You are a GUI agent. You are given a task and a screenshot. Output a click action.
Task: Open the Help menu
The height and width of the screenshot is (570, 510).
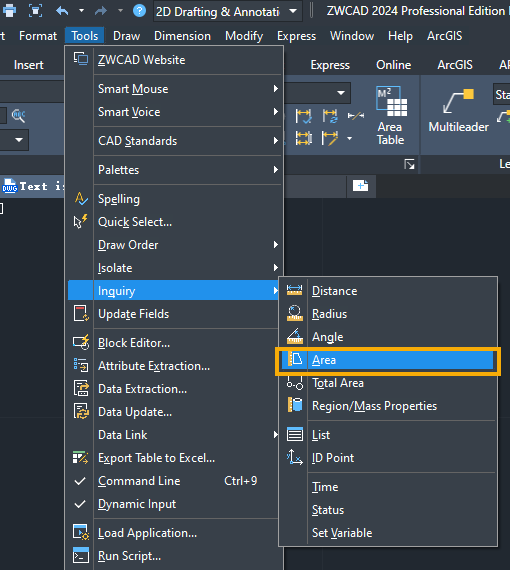pyautogui.click(x=400, y=36)
